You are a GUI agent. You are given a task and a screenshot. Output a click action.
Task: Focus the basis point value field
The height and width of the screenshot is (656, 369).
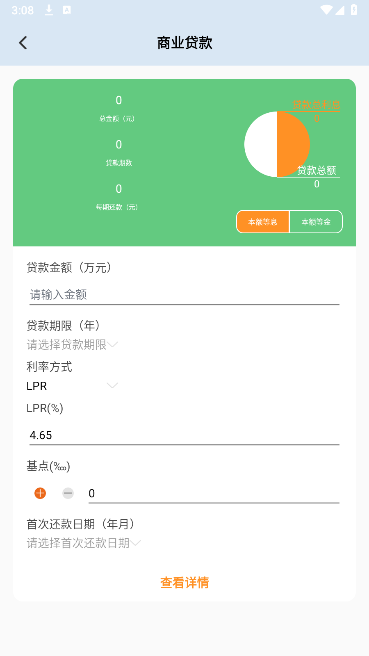(x=214, y=493)
